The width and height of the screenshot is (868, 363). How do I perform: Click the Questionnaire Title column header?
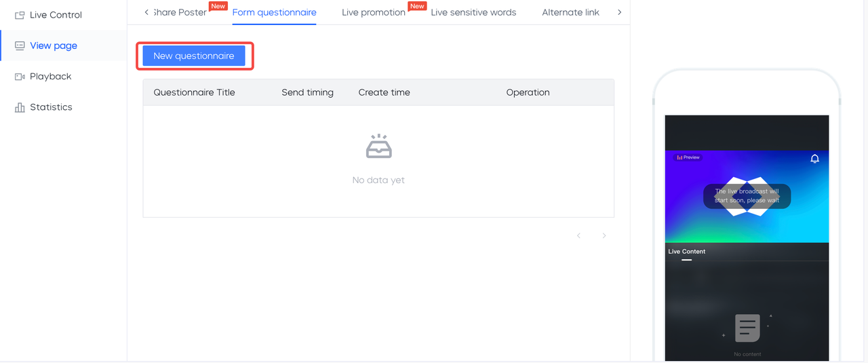tap(194, 92)
